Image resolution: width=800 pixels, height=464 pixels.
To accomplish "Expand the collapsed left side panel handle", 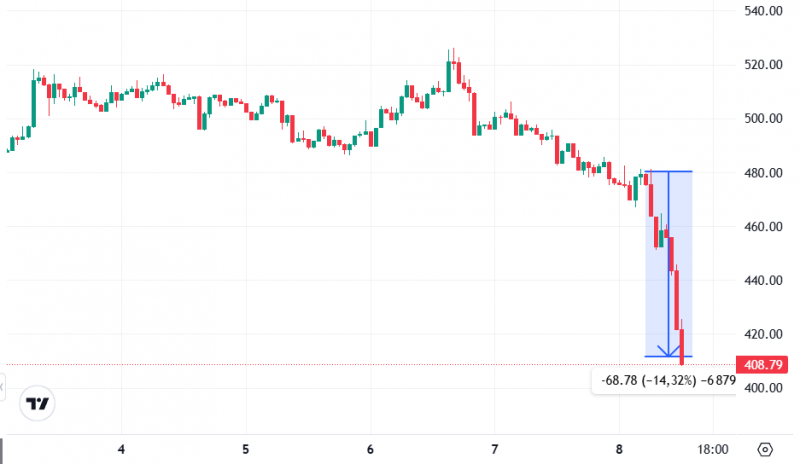I will point(2,387).
